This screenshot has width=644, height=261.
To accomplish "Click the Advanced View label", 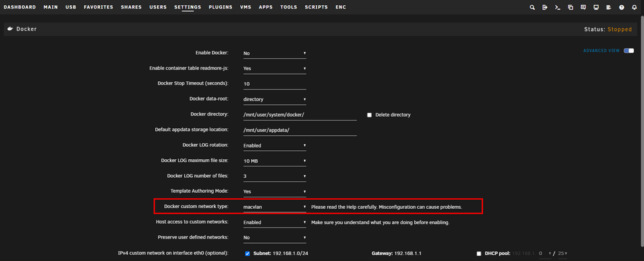I will [x=601, y=50].
